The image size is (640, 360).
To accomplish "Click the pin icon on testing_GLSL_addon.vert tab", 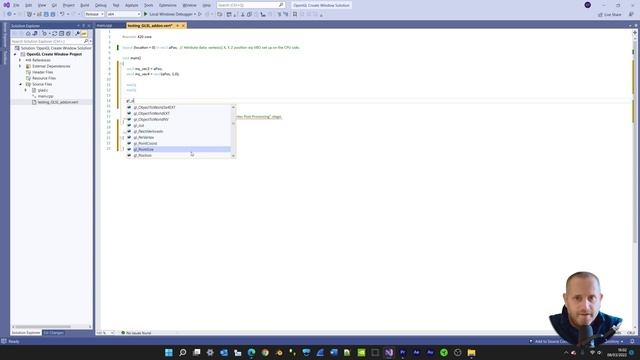I will 177,26.
